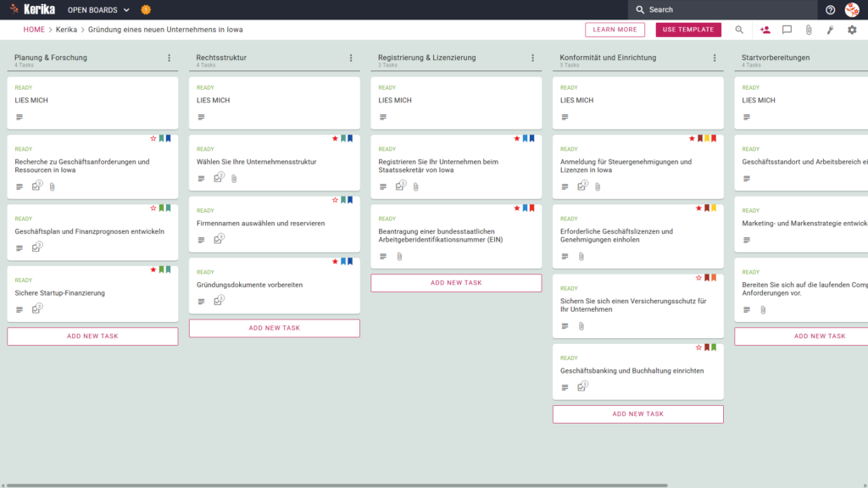This screenshot has width=868, height=488.
Task: Open checklist icon on Sichere Startup-Finanzierung card
Action: pos(36,308)
